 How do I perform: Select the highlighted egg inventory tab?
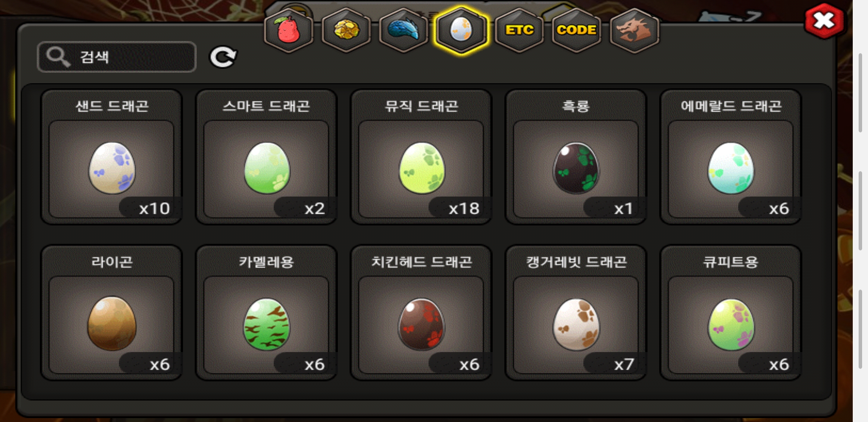pos(461,30)
